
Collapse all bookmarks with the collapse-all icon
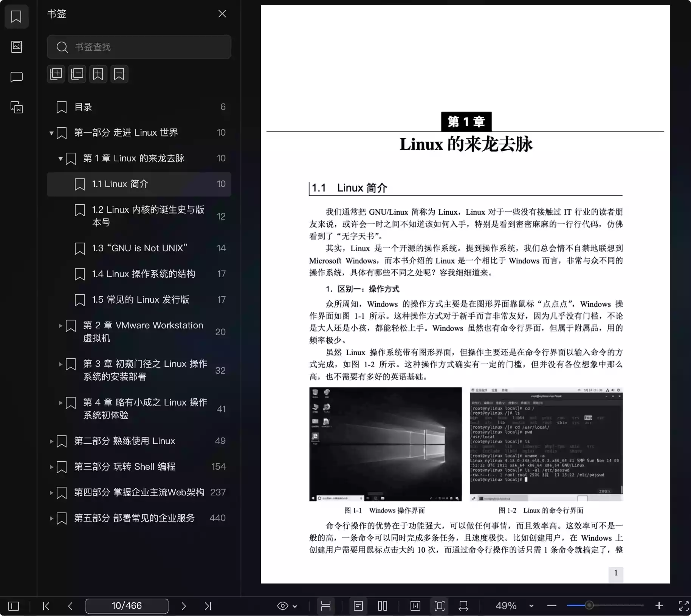[x=77, y=74]
